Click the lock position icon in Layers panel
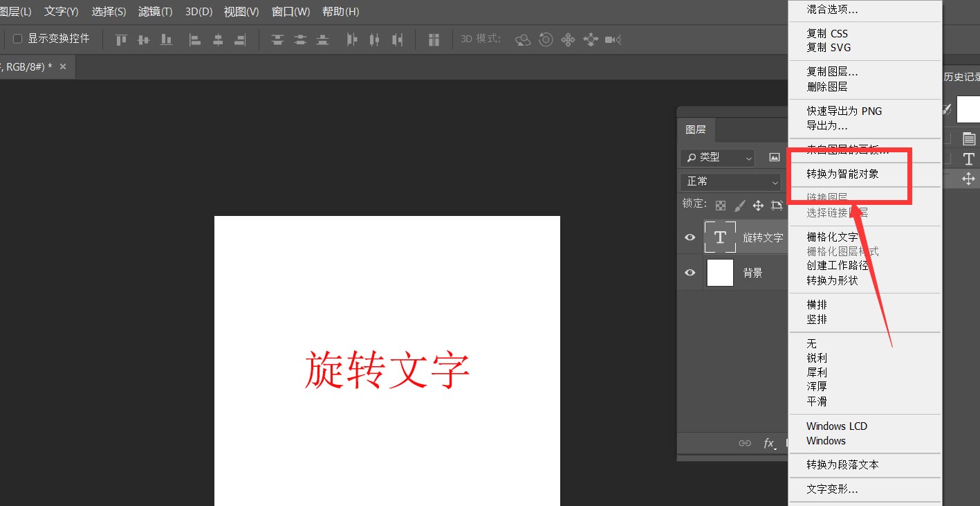Screen dimensions: 980x506 pyautogui.click(x=758, y=205)
